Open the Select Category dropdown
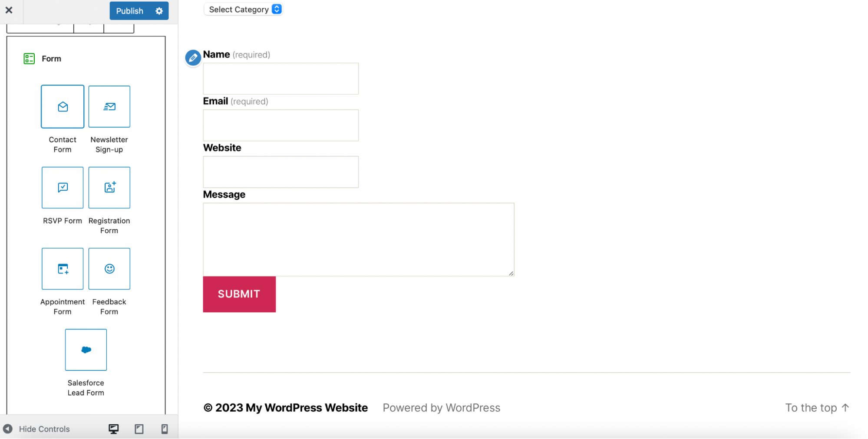This screenshot has height=439, width=868. coord(243,10)
